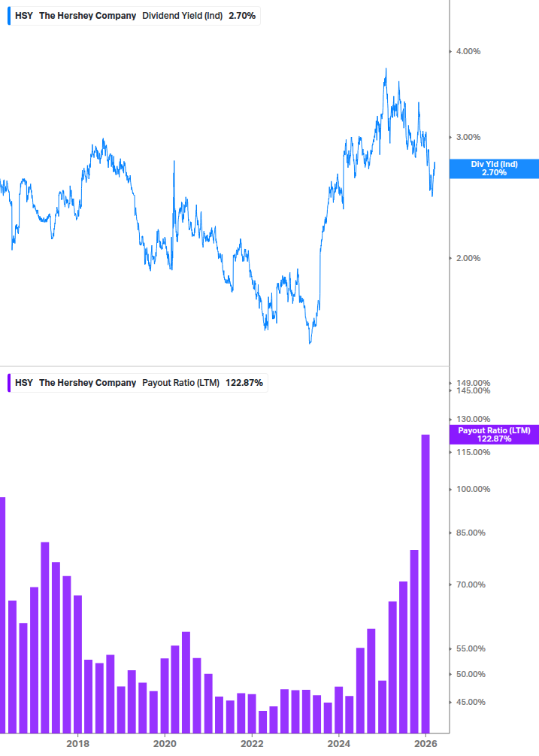Click the 85.00% payout axis label
This screenshot has height=756, width=539.
[x=471, y=533]
